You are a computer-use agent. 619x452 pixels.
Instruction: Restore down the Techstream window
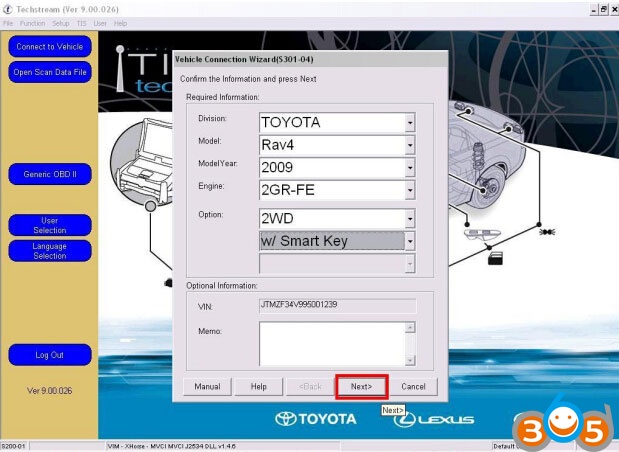604,9
